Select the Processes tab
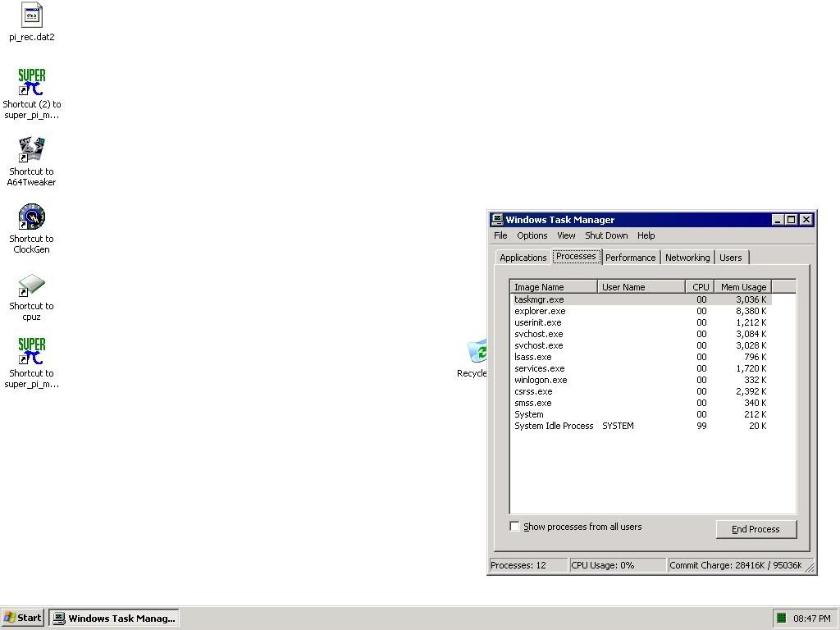The height and width of the screenshot is (630, 840). click(x=577, y=256)
